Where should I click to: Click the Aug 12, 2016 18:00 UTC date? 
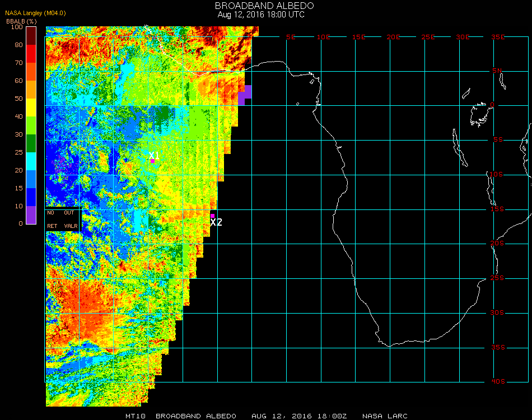click(261, 15)
